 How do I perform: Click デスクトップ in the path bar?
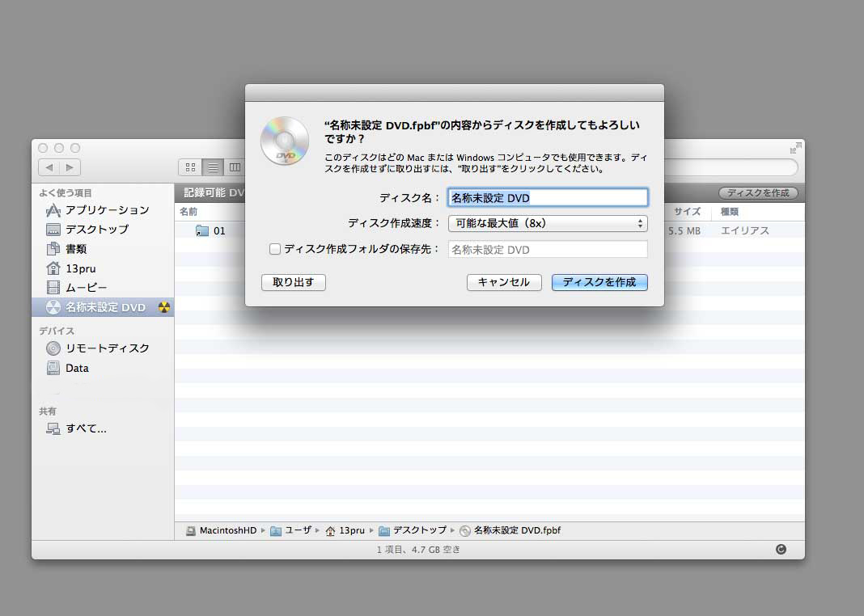coord(419,530)
